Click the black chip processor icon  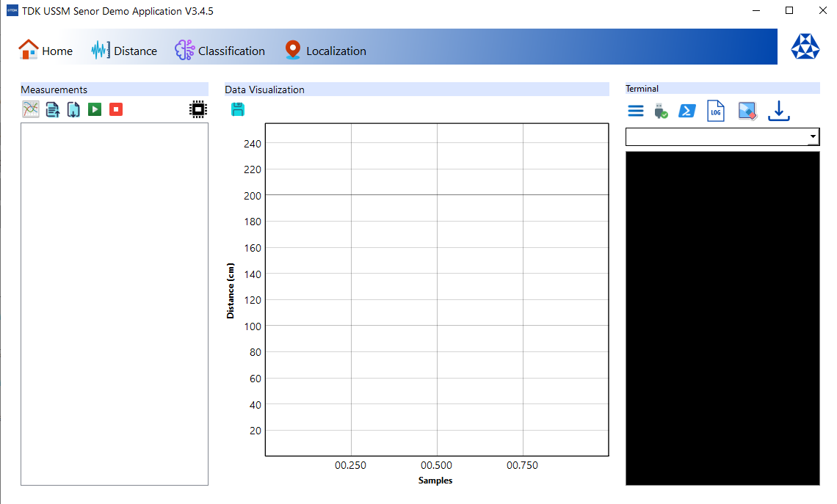198,109
